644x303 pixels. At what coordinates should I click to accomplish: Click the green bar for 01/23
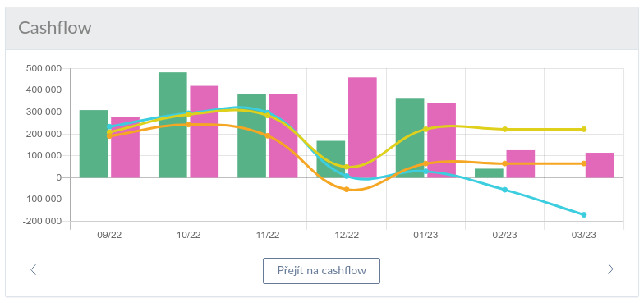click(410, 138)
